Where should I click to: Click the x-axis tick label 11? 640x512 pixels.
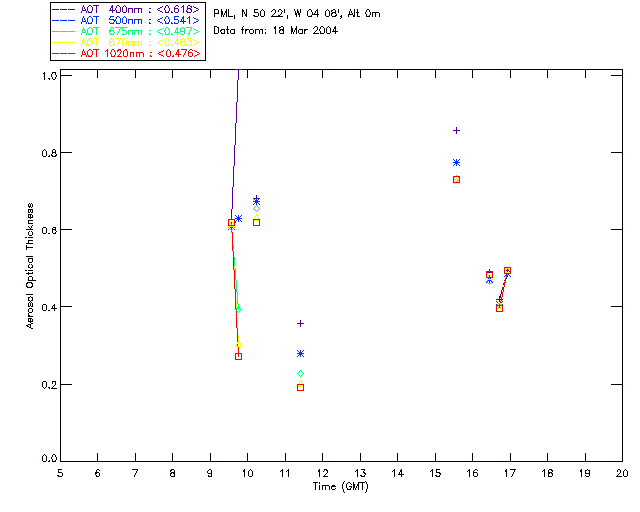(x=285, y=473)
